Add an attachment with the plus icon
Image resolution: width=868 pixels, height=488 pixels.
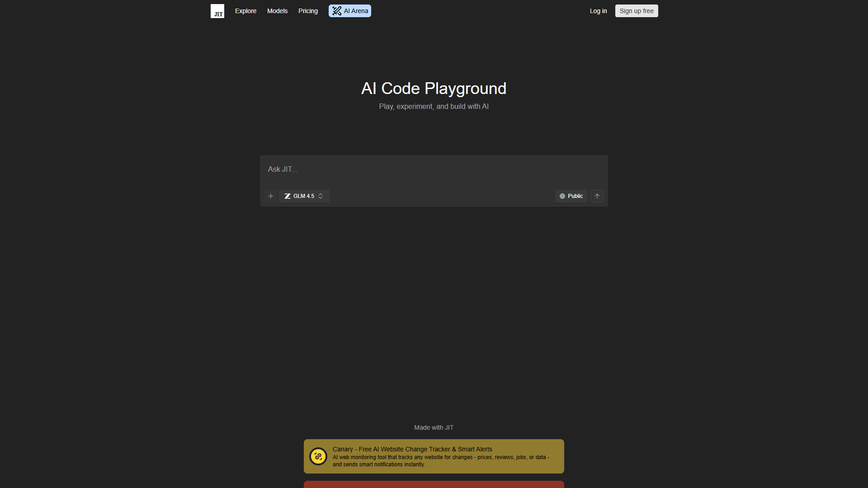[271, 196]
